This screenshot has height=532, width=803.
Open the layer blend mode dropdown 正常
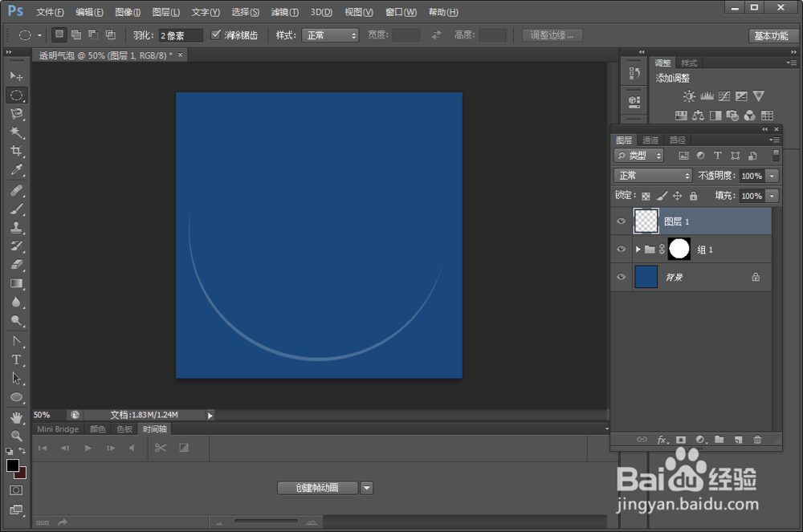[x=653, y=176]
